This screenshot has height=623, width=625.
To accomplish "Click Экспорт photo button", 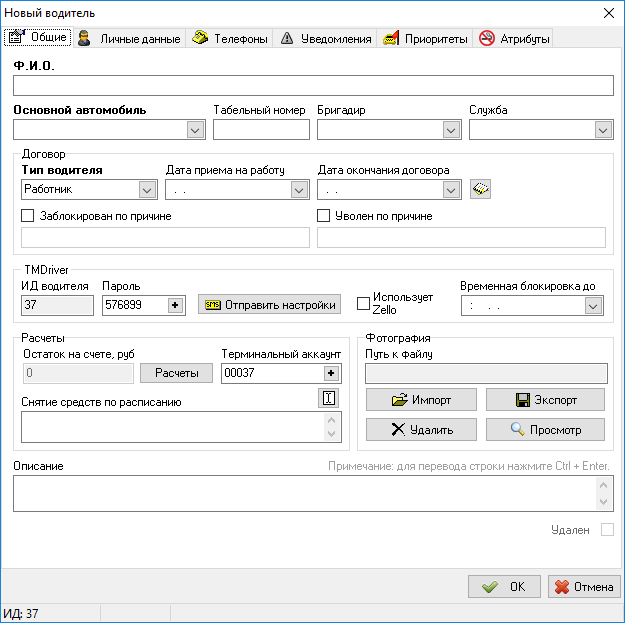I will point(545,400).
